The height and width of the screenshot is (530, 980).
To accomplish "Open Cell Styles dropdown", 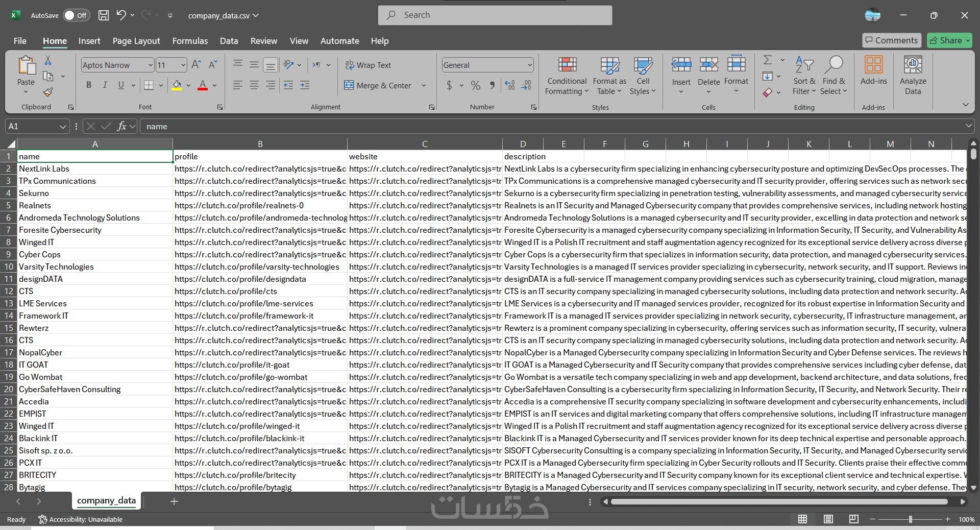I will [x=643, y=76].
